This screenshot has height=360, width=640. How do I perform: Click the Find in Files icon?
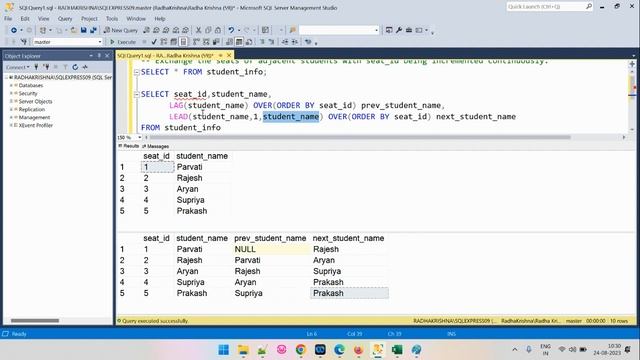pos(292,30)
